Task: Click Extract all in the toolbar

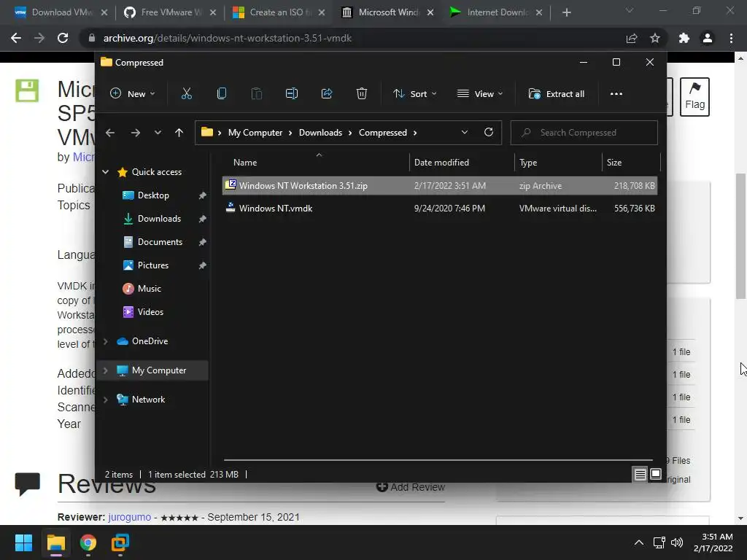Action: click(557, 94)
